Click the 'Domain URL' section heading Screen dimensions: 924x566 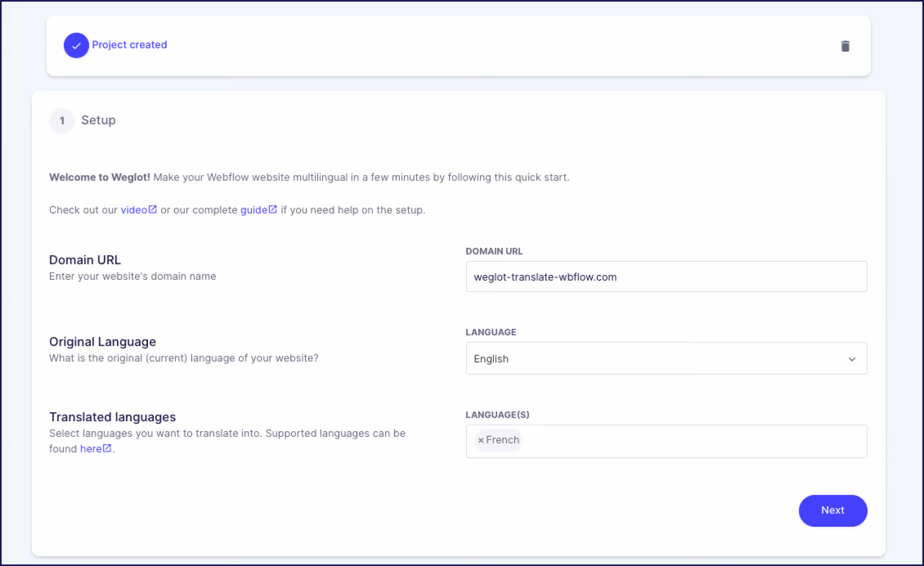click(x=85, y=260)
